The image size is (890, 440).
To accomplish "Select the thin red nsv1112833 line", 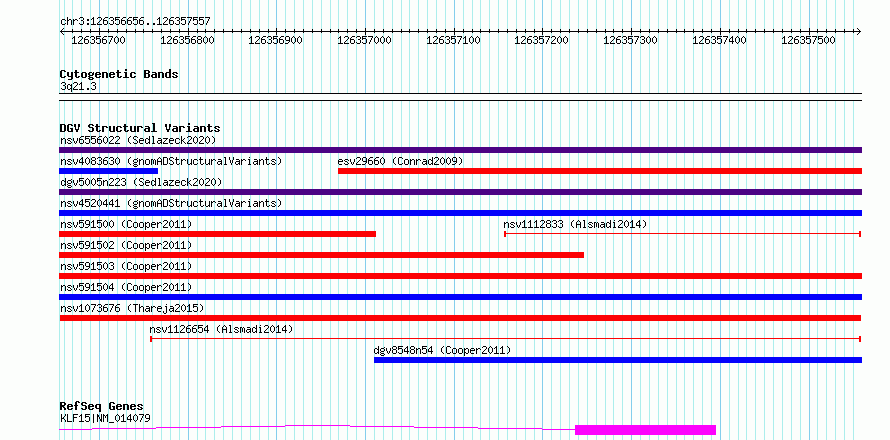I will pyautogui.click(x=683, y=234).
